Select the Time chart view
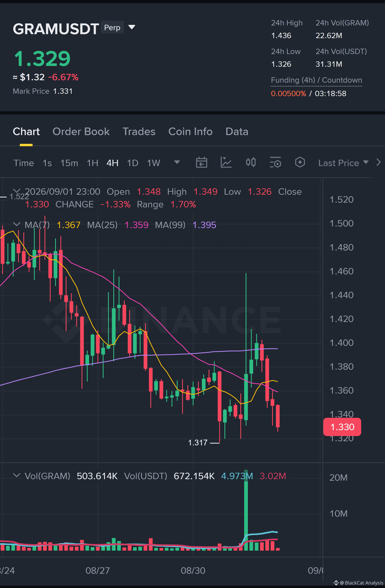385x588 pixels. coord(24,163)
